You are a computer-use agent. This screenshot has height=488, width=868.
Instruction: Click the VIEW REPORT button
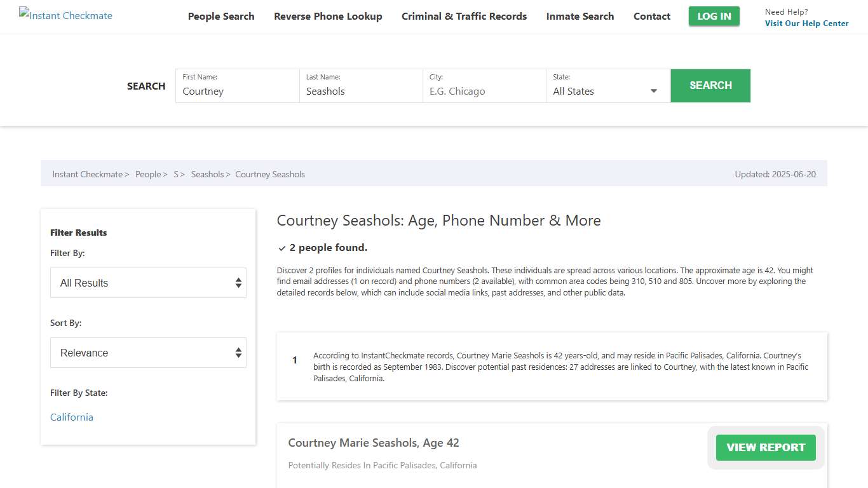(x=765, y=447)
